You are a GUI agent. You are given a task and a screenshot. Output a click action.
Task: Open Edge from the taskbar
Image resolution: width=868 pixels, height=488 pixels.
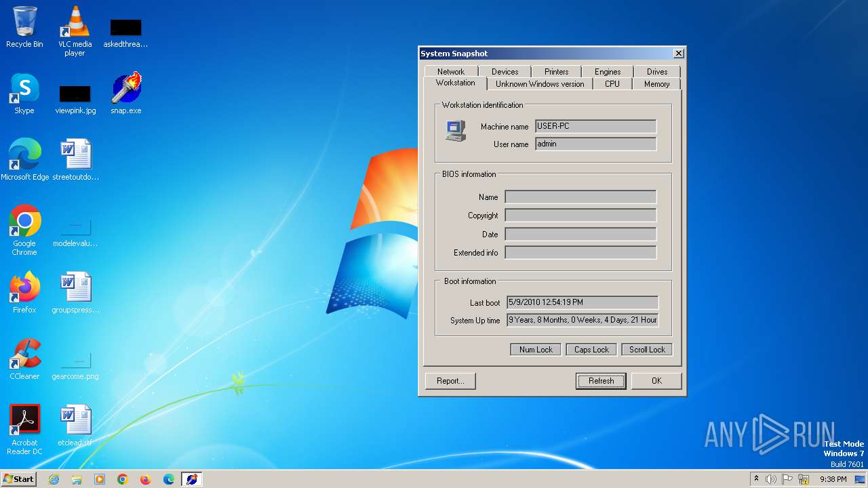pos(169,479)
